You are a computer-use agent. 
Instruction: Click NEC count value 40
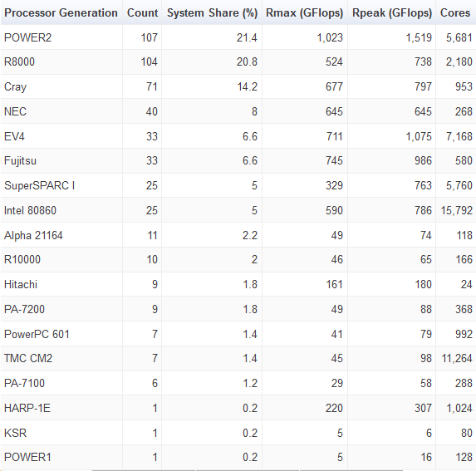click(152, 111)
